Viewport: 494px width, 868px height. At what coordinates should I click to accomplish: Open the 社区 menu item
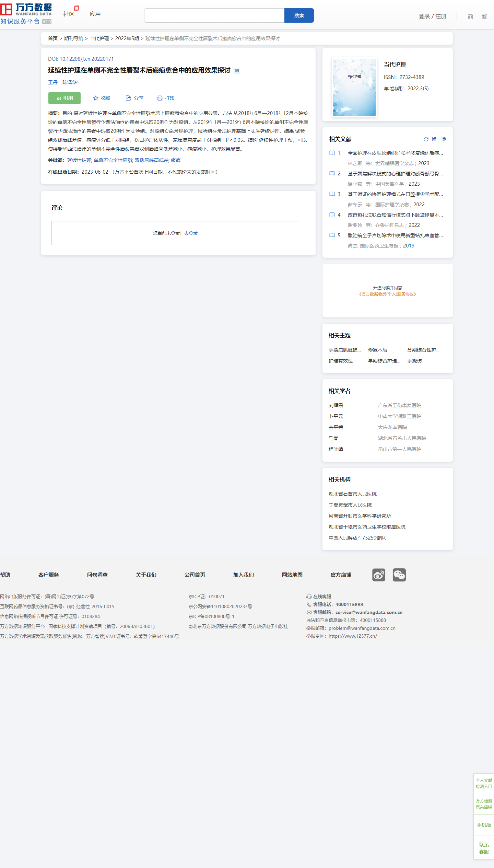tap(69, 14)
